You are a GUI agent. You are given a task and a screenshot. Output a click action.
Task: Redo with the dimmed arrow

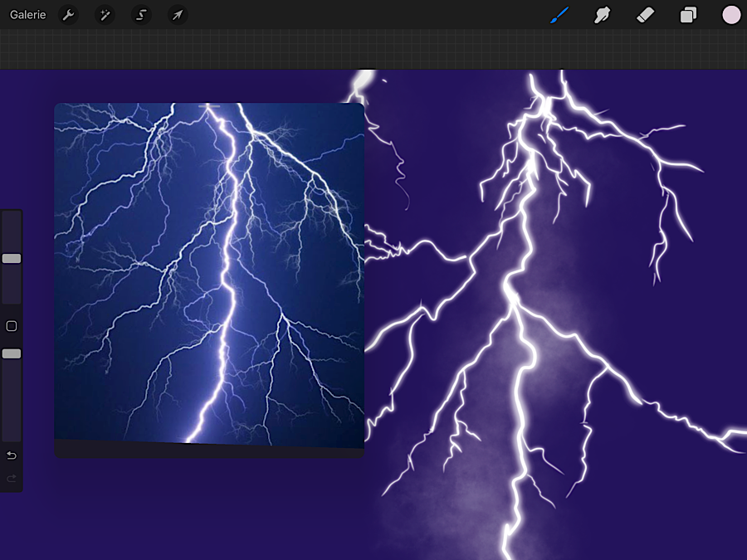(x=12, y=478)
